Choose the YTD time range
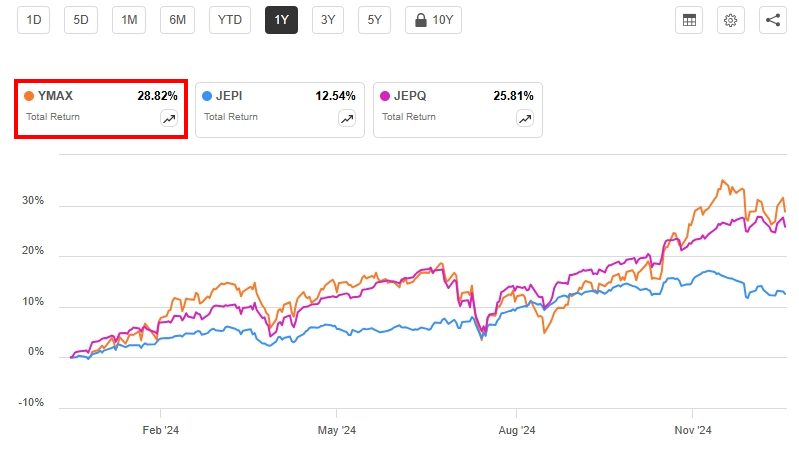Screen dimensions: 799x451 tap(230, 20)
